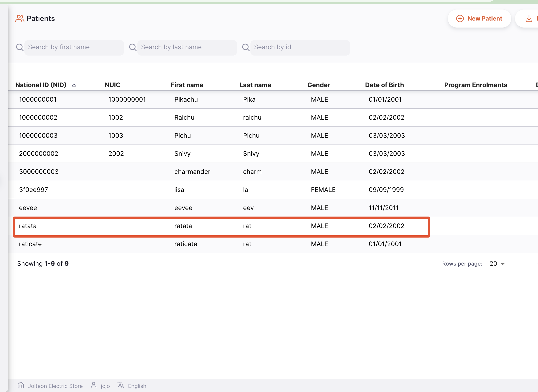Open the jojo user menu in footer
This screenshot has height=392, width=538.
tap(105, 386)
